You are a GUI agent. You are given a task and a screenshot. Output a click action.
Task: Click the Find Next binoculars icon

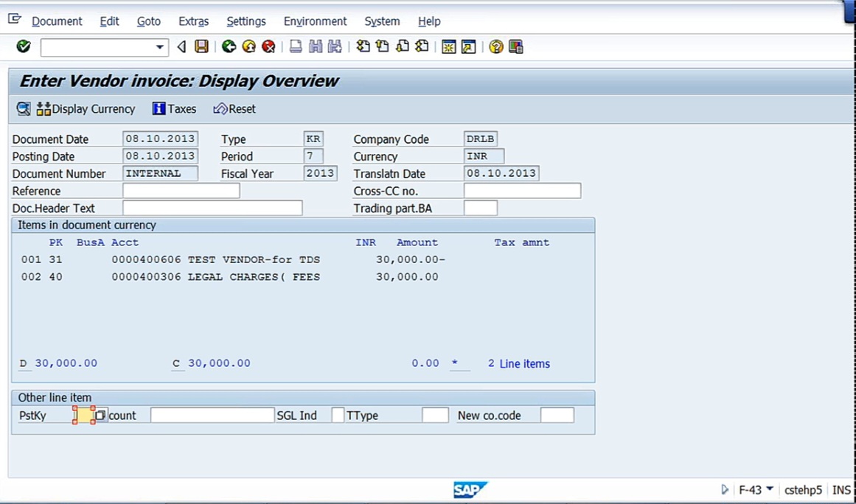tap(335, 46)
